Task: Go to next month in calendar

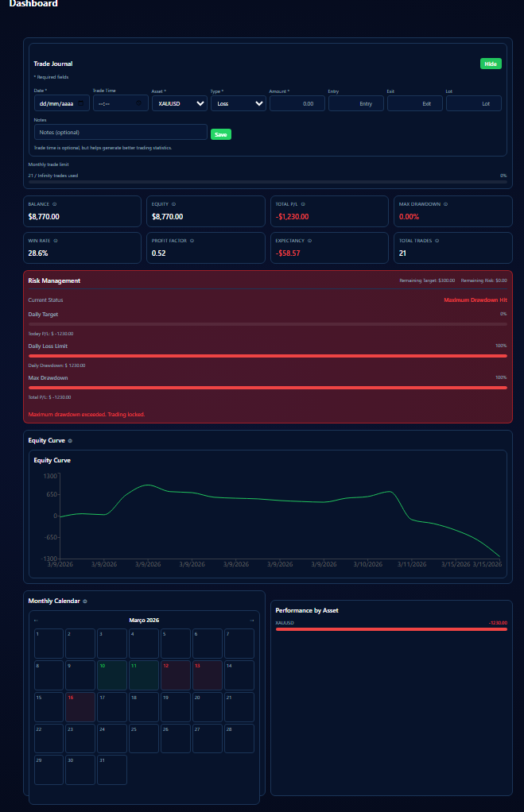Action: (x=252, y=621)
